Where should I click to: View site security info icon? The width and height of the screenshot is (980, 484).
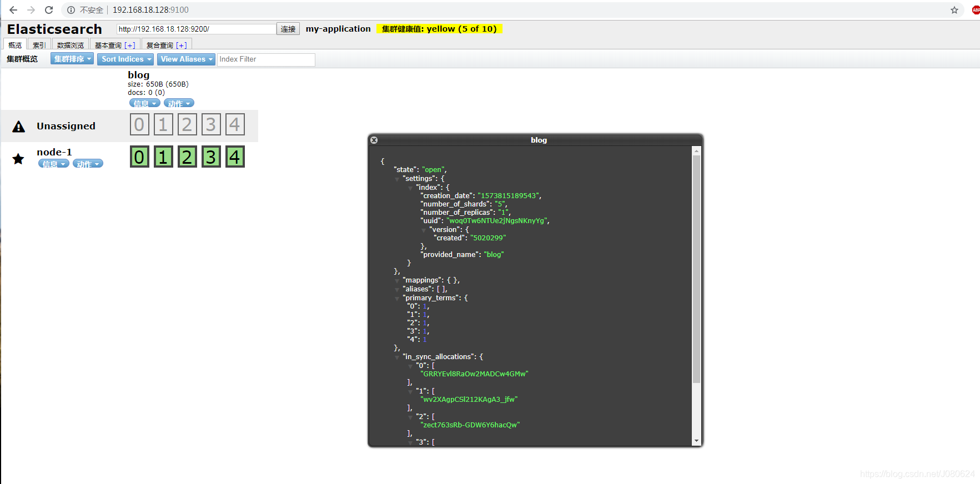coord(71,10)
